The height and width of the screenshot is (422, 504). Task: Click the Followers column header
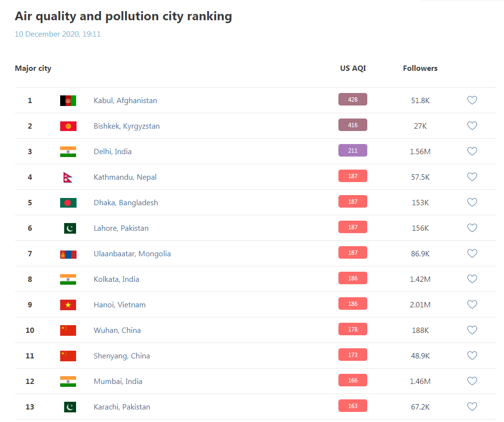(x=420, y=68)
